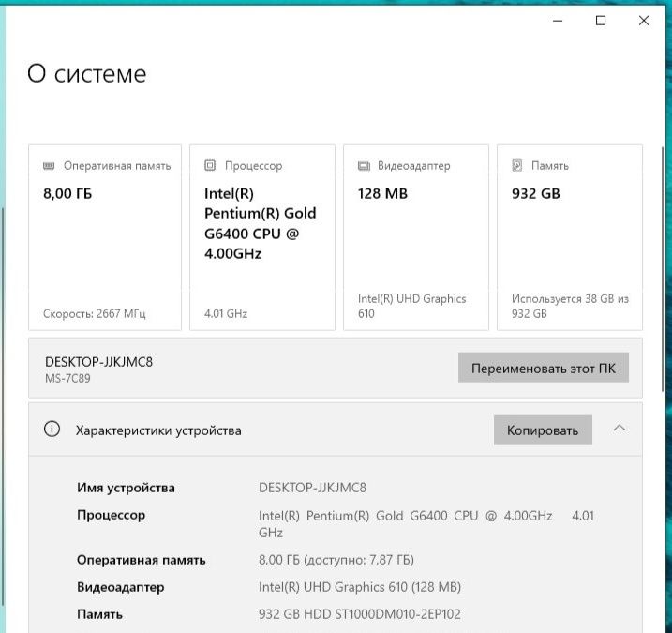Click the 128 MB video memory value
This screenshot has height=633, width=672.
pyautogui.click(x=382, y=193)
